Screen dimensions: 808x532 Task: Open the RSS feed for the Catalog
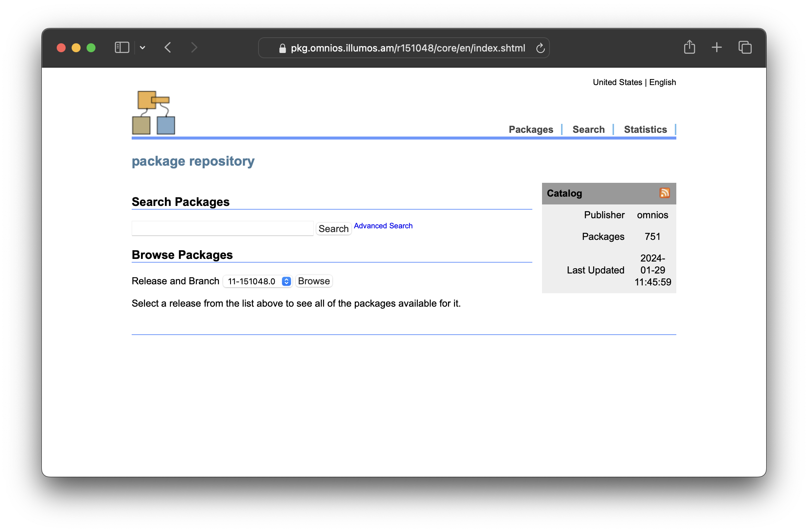[664, 193]
